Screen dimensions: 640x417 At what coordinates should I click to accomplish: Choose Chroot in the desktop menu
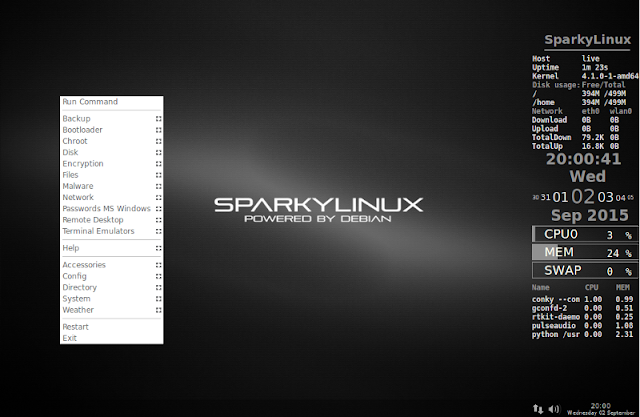click(111, 141)
